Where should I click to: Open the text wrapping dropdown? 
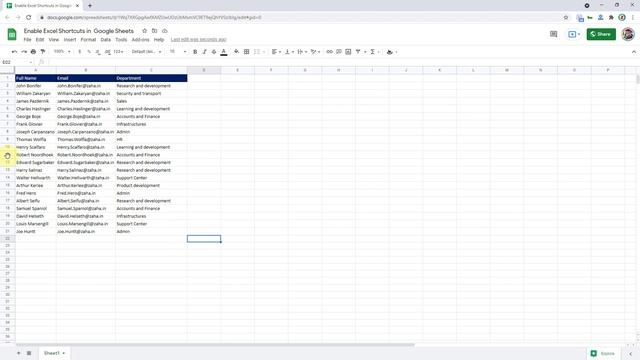coord(302,52)
